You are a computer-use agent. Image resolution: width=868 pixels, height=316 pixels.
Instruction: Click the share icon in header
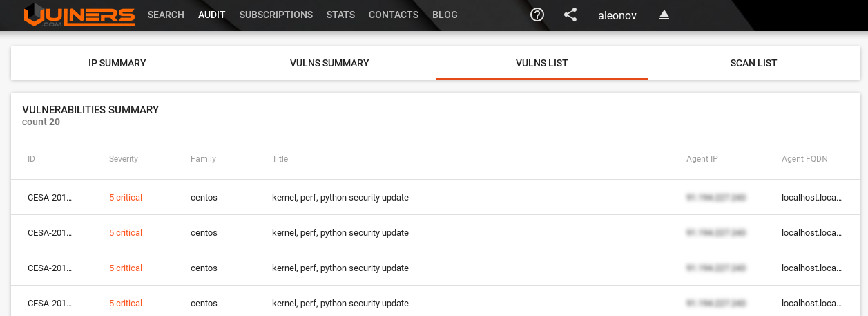pyautogui.click(x=570, y=15)
